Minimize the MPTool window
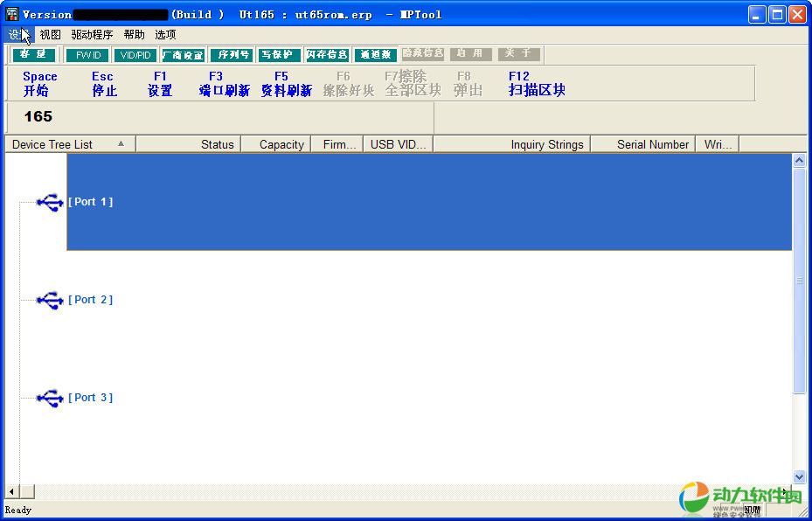 click(x=757, y=15)
